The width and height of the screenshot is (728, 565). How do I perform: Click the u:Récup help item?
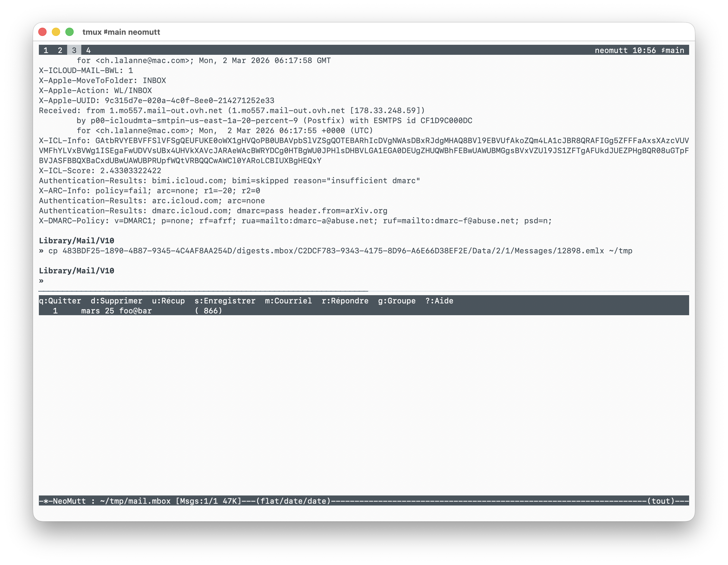(x=168, y=301)
